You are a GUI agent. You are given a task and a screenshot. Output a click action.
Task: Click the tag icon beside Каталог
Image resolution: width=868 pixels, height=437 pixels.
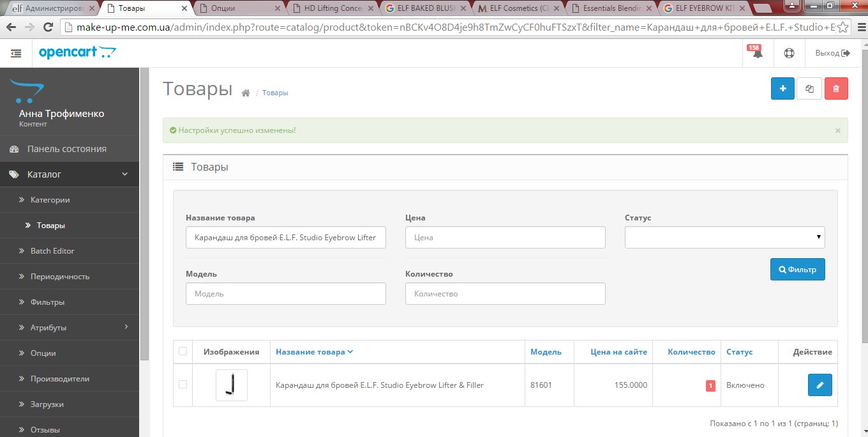14,174
